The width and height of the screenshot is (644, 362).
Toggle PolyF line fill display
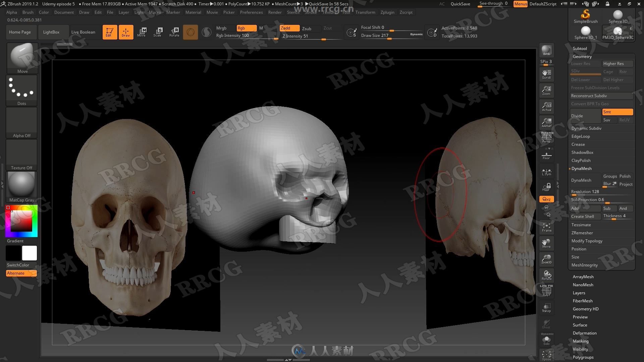[546, 291]
